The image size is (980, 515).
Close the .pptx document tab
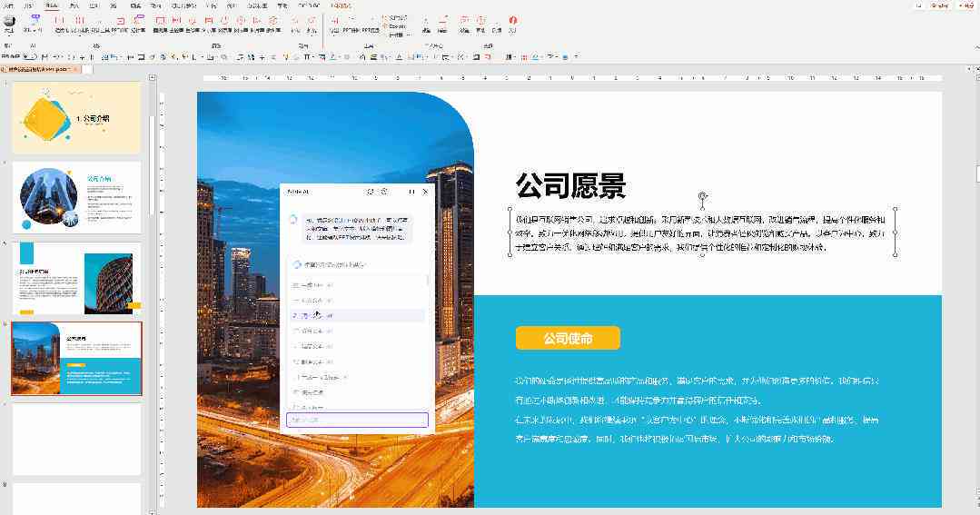75,69
